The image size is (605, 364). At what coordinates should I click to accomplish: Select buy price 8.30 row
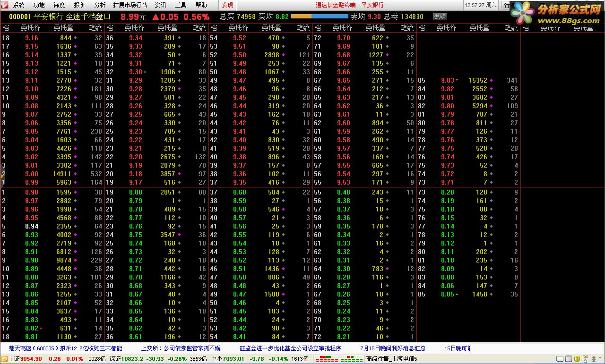pos(343,269)
